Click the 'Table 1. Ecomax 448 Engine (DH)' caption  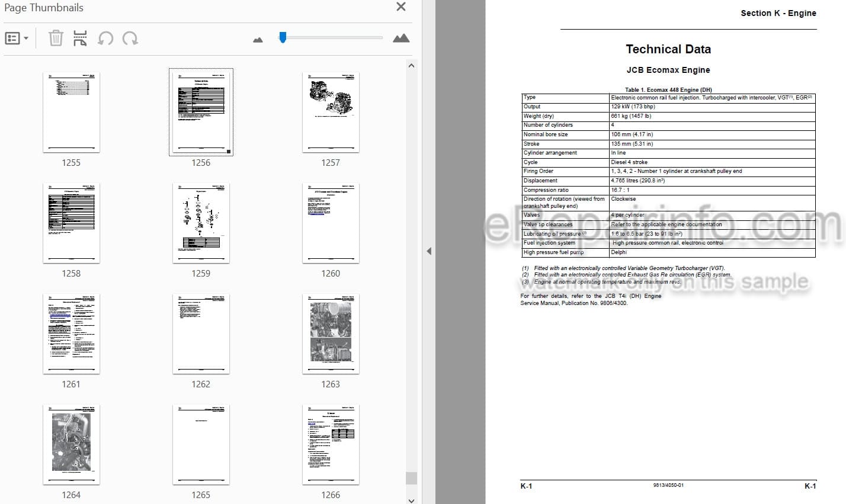pyautogui.click(x=668, y=90)
